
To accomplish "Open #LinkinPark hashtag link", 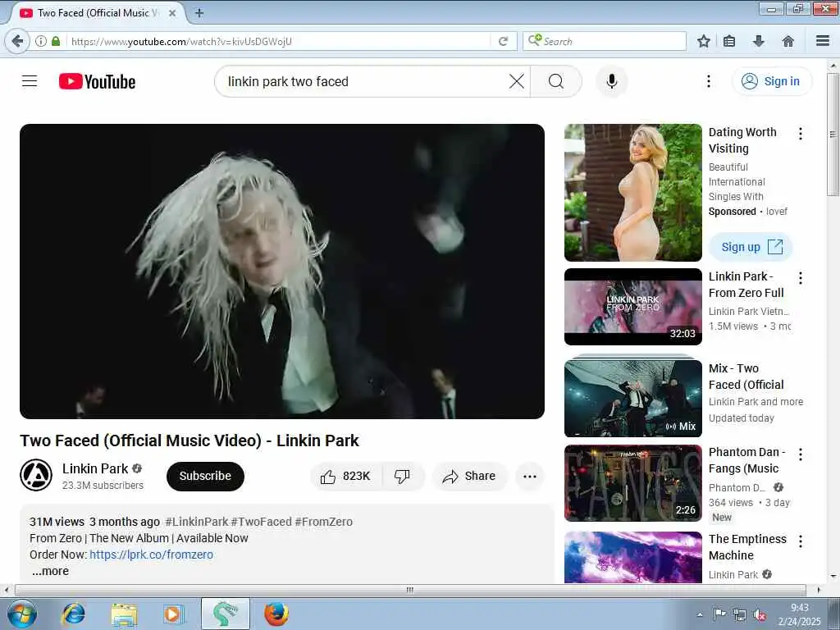I will [x=197, y=522].
